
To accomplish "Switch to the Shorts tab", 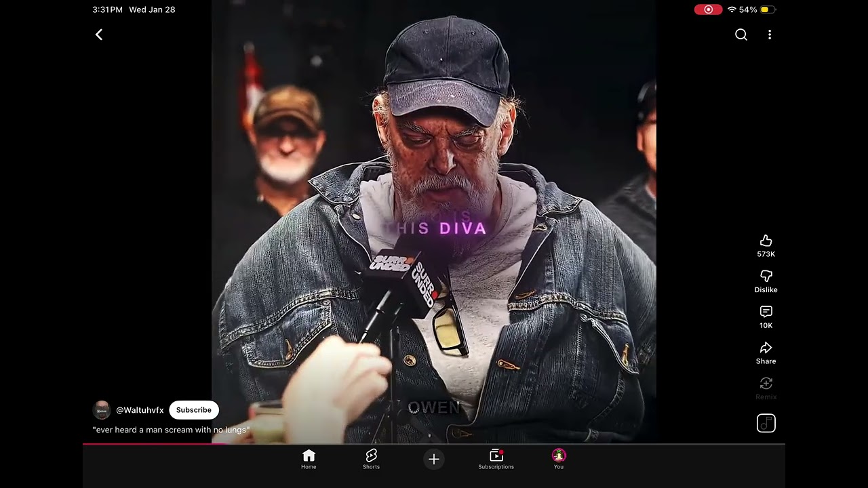I will pos(371,459).
